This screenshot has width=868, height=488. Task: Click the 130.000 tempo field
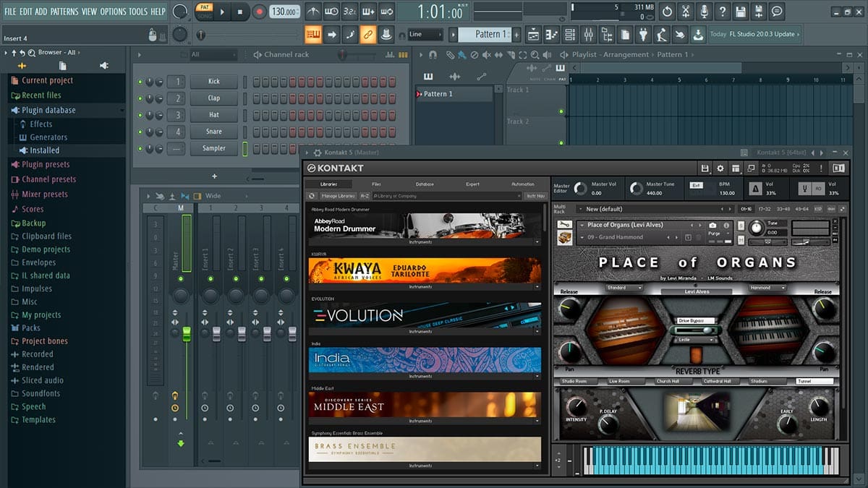pyautogui.click(x=285, y=12)
